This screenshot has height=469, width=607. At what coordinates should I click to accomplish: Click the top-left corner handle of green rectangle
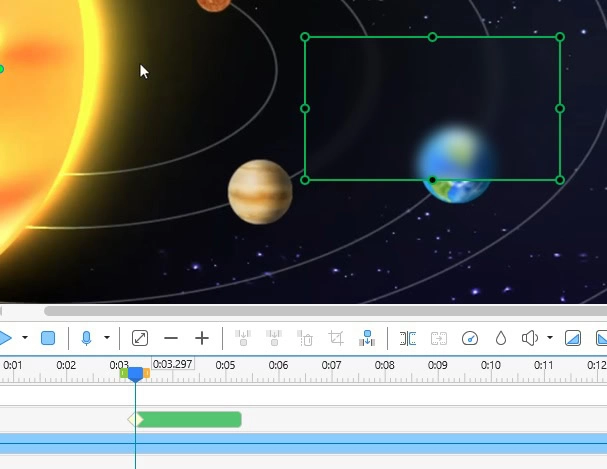[305, 37]
